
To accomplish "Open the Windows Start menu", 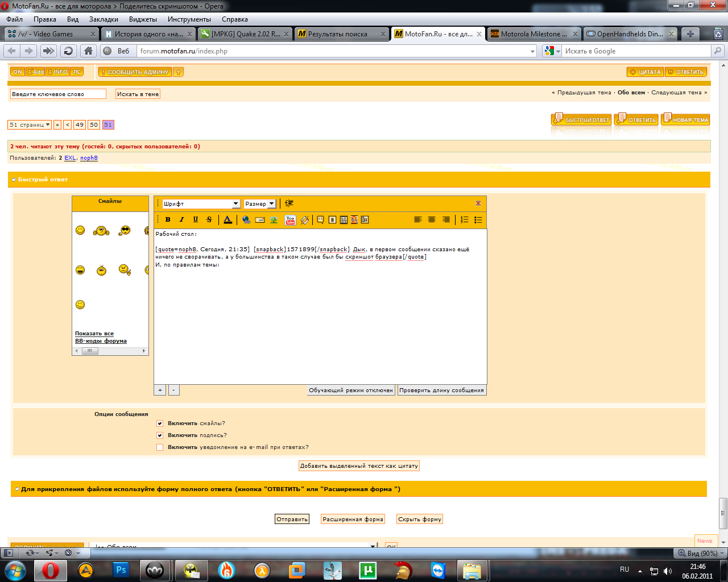I will click(x=15, y=569).
